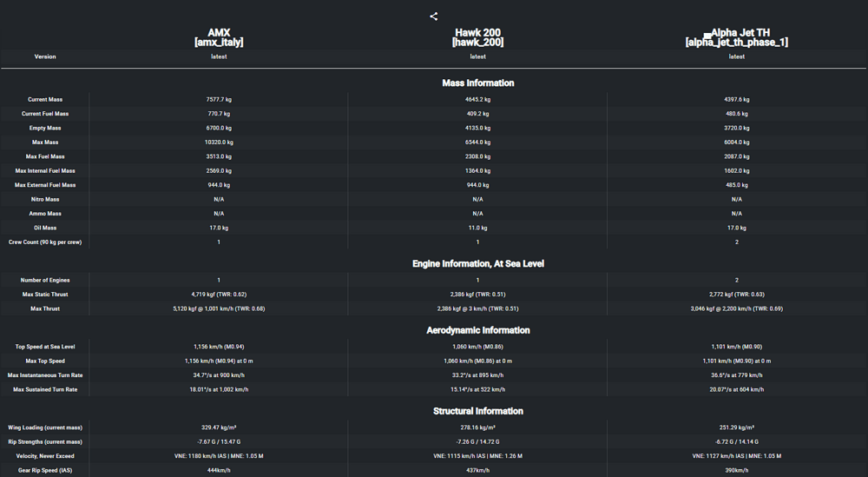This screenshot has height=477, width=868.
Task: Click the Version row label
Action: tap(45, 56)
